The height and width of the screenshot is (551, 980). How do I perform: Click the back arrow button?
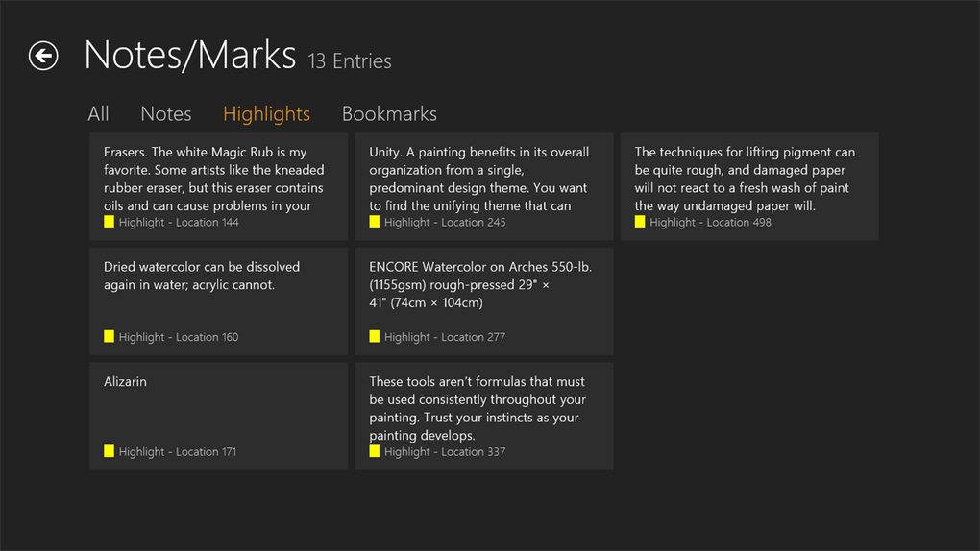[x=43, y=56]
